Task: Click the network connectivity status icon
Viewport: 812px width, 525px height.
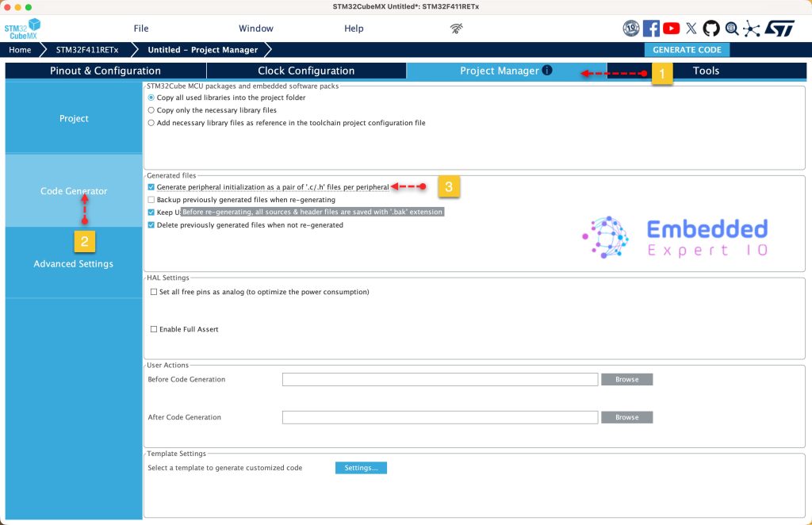Action: (457, 29)
